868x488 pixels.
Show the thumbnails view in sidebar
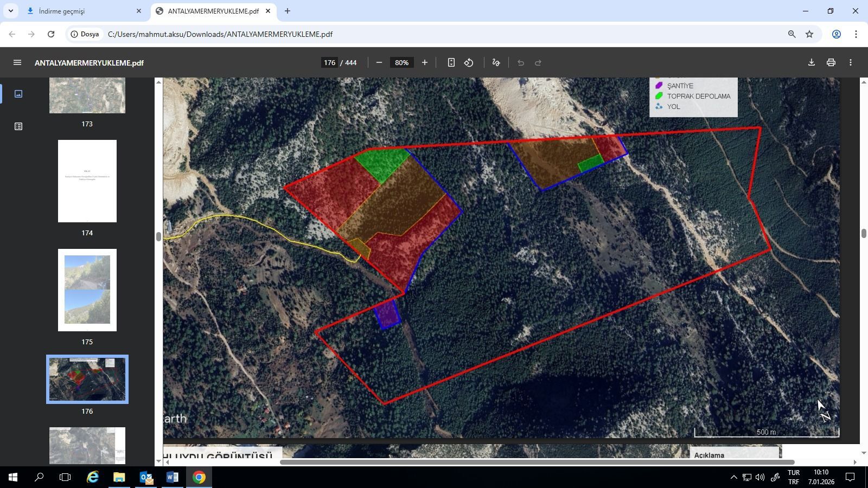(18, 94)
